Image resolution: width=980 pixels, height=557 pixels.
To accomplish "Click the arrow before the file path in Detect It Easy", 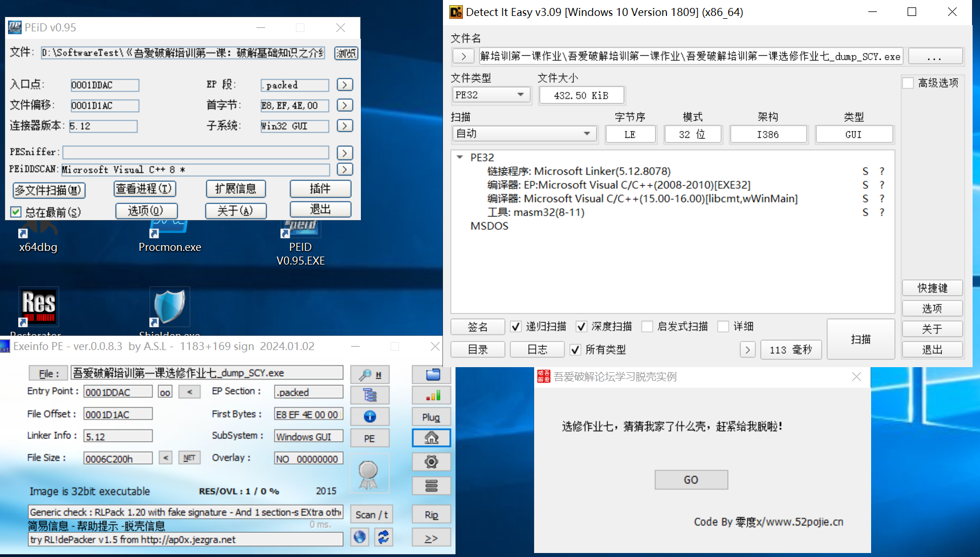I will point(463,56).
